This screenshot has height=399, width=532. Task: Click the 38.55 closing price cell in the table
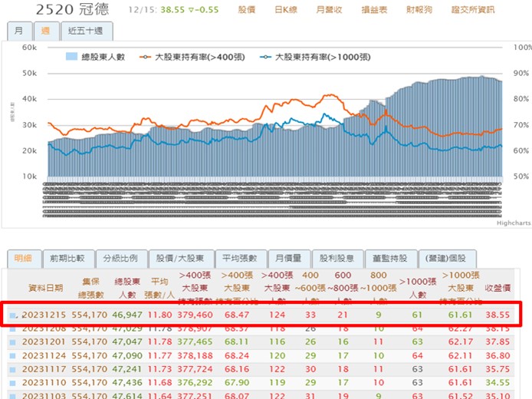498,315
